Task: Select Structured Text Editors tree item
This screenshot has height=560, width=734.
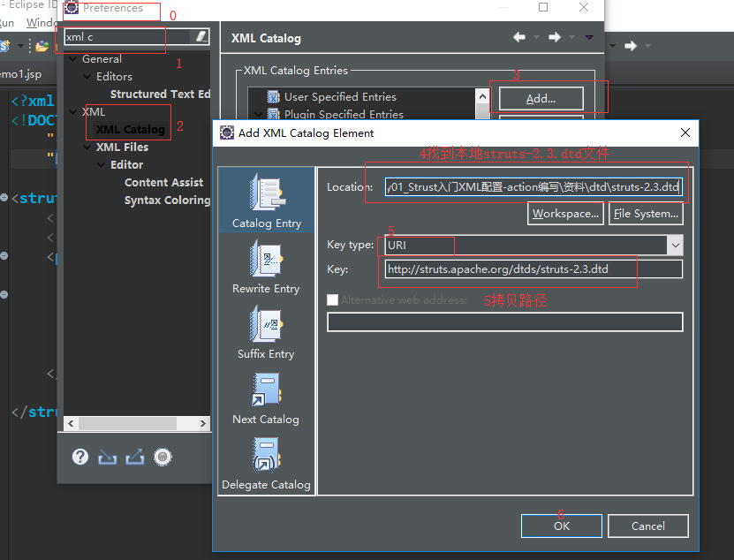Action: pos(160,95)
